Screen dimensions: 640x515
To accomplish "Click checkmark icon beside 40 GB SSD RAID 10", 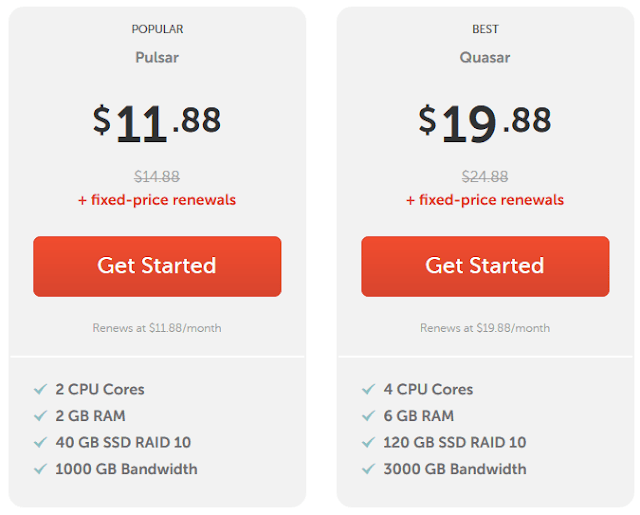I will [40, 442].
